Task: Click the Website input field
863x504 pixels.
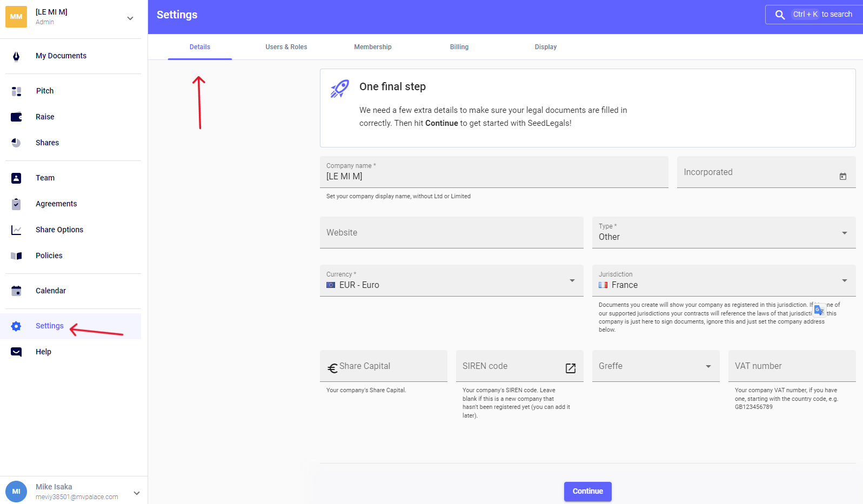Action: tap(451, 233)
